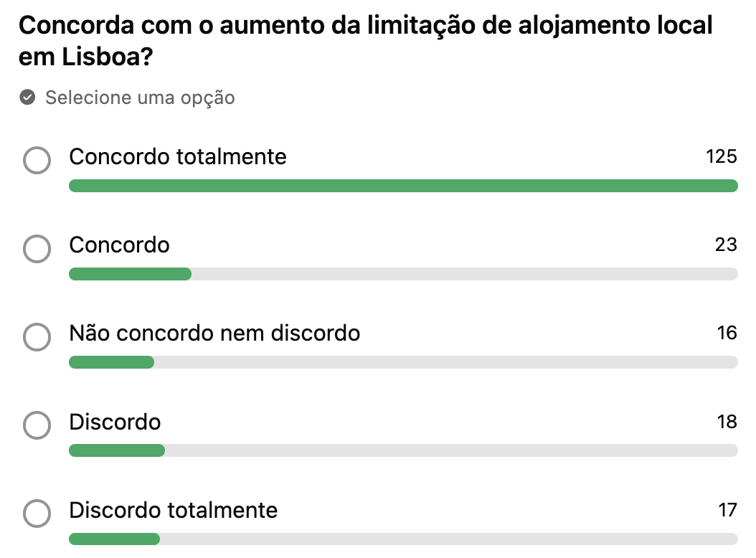Click the 'Concordo' results progress bar
756x558 pixels.
[x=403, y=274]
